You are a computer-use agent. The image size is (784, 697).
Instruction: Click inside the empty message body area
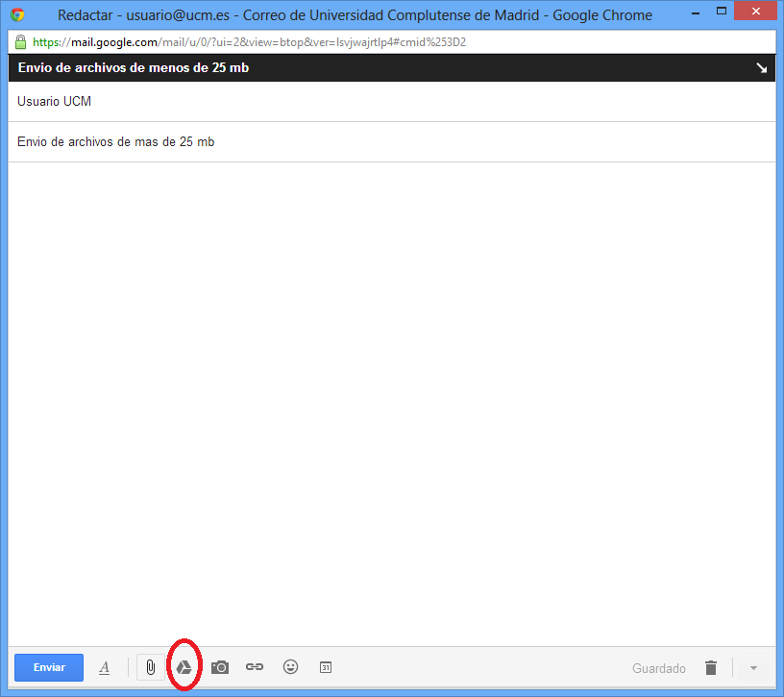tap(392, 404)
